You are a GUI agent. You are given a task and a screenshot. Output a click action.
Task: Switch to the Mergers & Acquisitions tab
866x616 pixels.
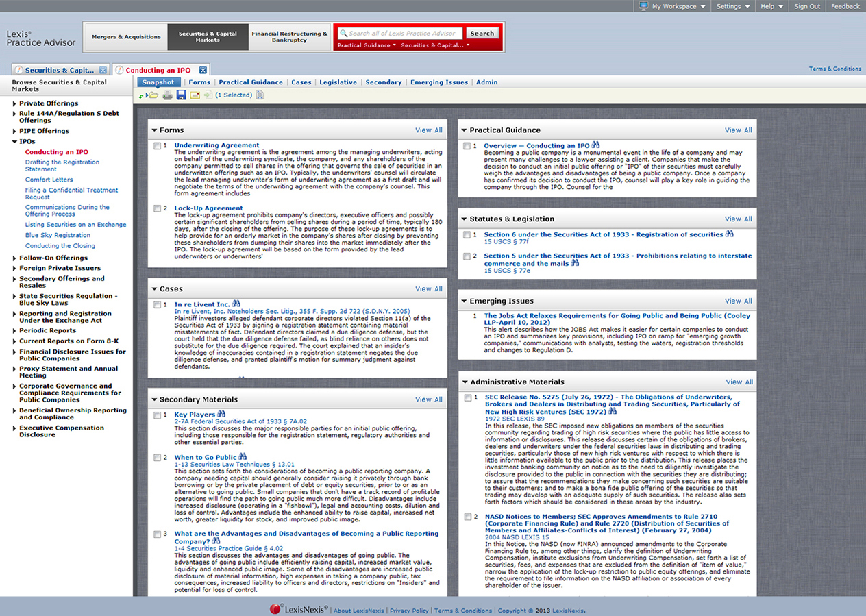tap(126, 37)
